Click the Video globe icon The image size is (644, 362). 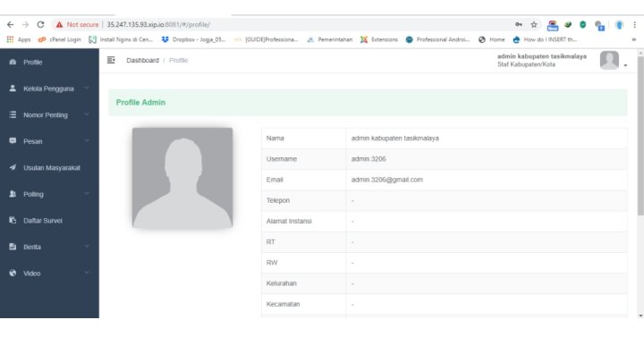tap(13, 273)
